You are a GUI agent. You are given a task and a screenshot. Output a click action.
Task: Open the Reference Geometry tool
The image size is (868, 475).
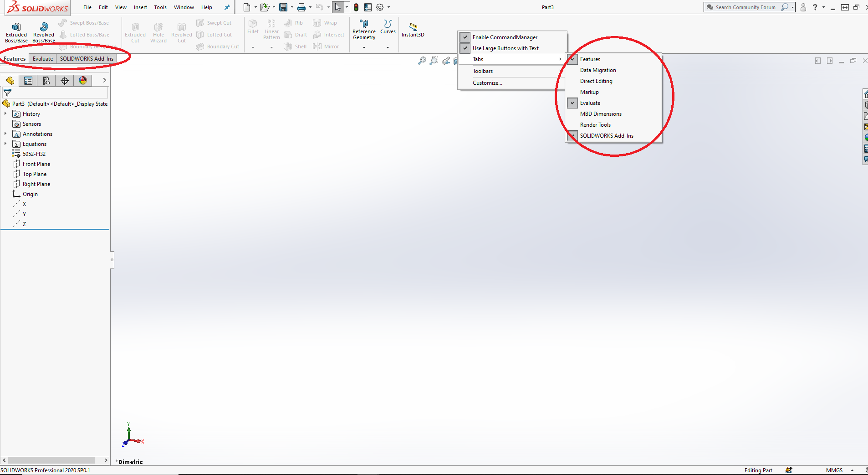(363, 30)
